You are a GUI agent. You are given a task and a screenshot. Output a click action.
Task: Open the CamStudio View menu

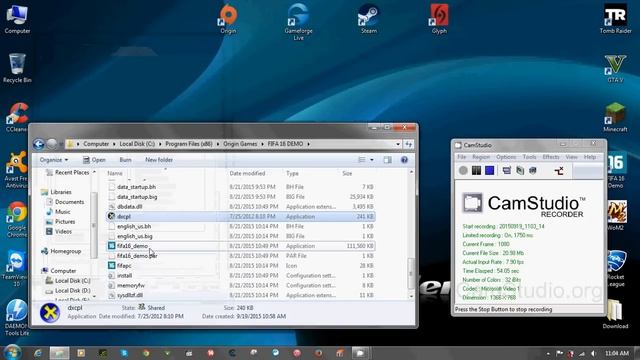571,157
